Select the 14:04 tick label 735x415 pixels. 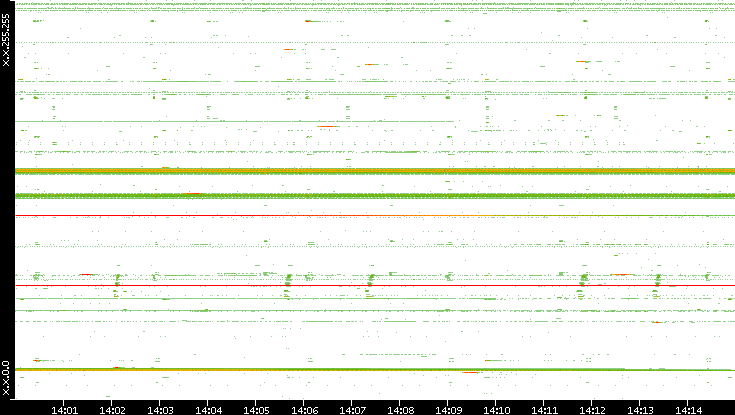pos(209,411)
